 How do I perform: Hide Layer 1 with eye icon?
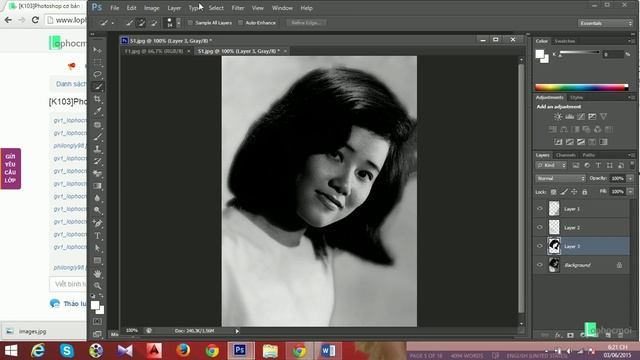(540, 209)
